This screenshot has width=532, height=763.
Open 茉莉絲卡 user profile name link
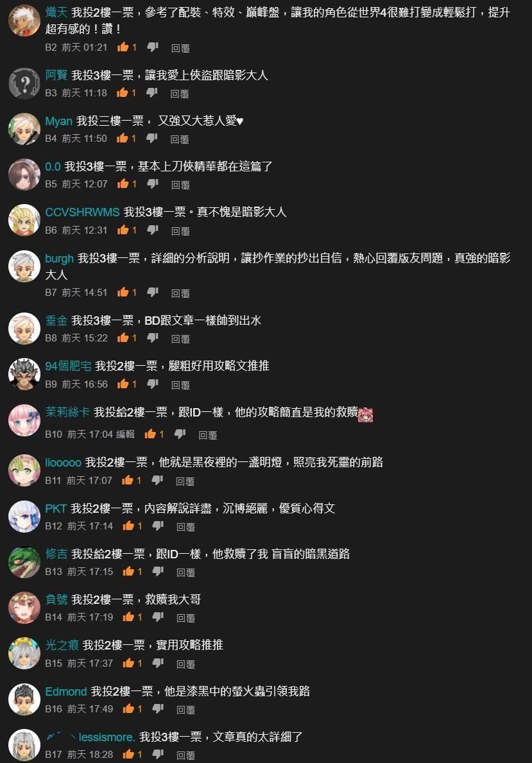[x=67, y=412]
